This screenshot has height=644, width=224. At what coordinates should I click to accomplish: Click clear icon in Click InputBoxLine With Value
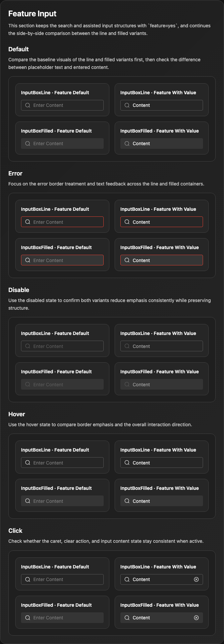(x=196, y=579)
